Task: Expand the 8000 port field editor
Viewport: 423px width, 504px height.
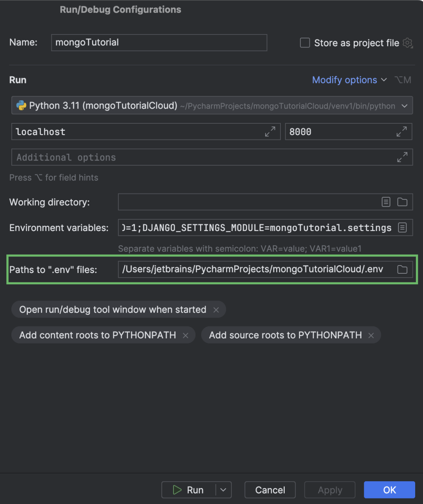Action: coord(401,132)
